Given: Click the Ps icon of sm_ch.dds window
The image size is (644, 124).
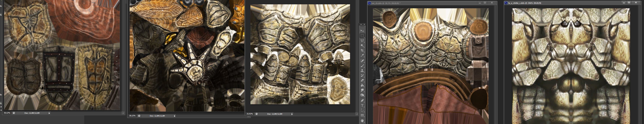Looking at the screenshot, I should click(369, 3).
